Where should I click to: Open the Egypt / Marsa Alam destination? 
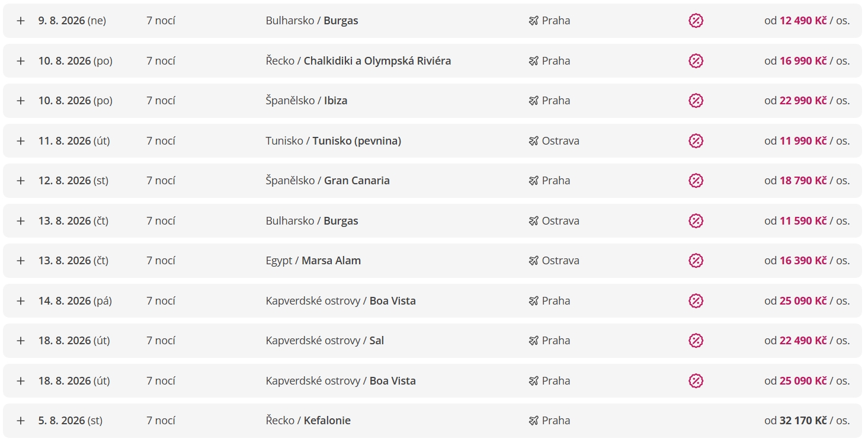[313, 261]
